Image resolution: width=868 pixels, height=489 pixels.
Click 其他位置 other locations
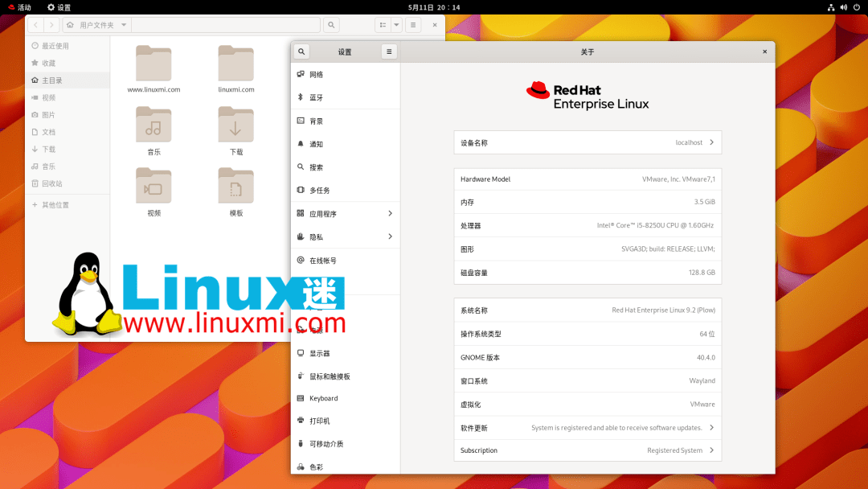[68, 205]
